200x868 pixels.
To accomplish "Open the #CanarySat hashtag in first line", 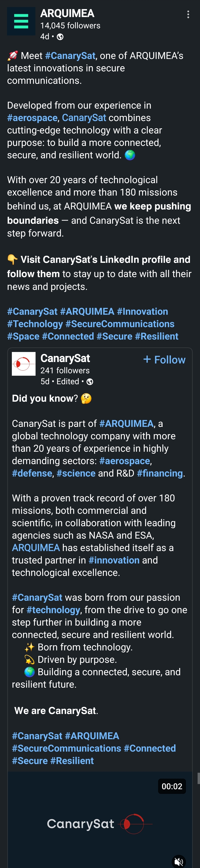I will pyautogui.click(x=70, y=56).
